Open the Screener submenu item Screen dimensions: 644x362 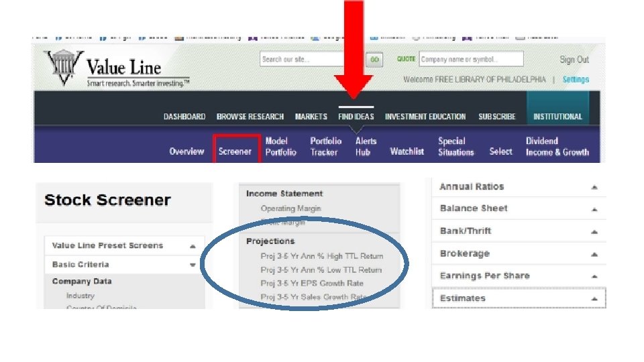tap(235, 152)
